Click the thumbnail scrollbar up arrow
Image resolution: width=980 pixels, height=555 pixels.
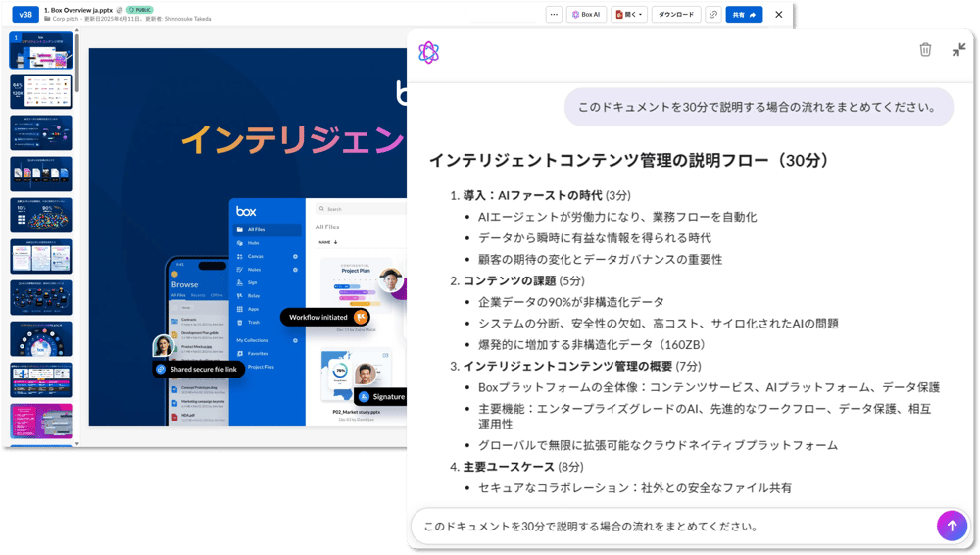(76, 30)
